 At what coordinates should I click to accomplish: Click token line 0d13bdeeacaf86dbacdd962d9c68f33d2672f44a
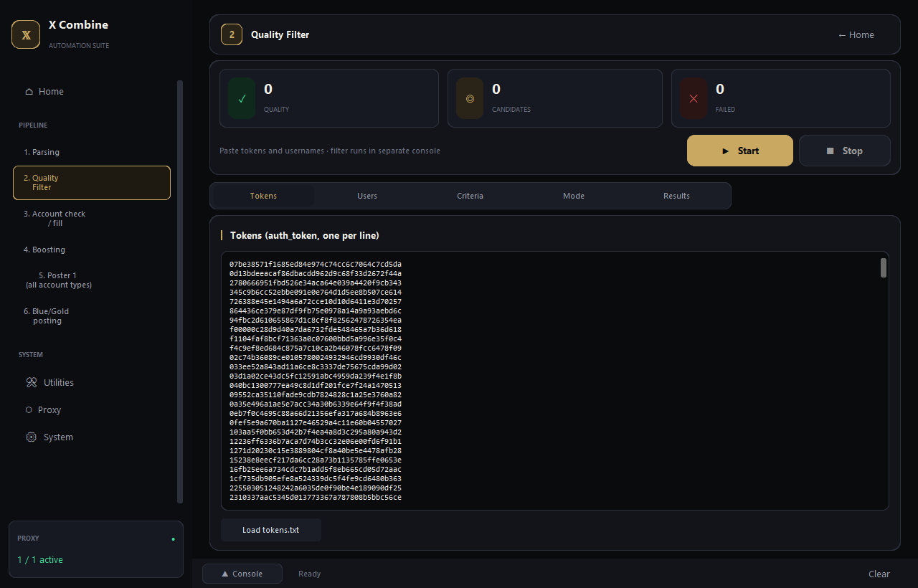coord(316,273)
